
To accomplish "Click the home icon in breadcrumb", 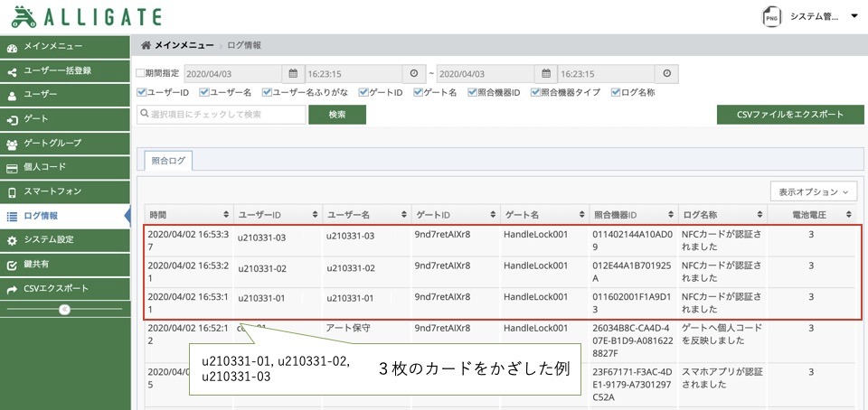I will (146, 45).
